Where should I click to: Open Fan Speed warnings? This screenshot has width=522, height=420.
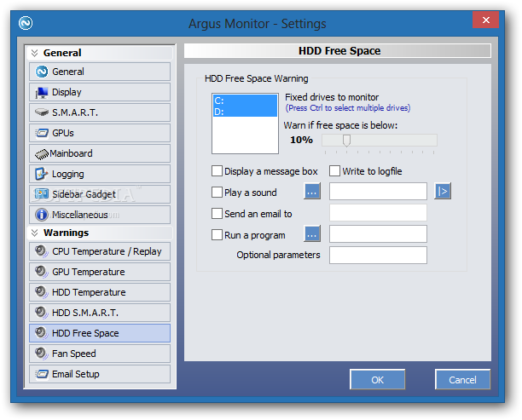(100, 354)
